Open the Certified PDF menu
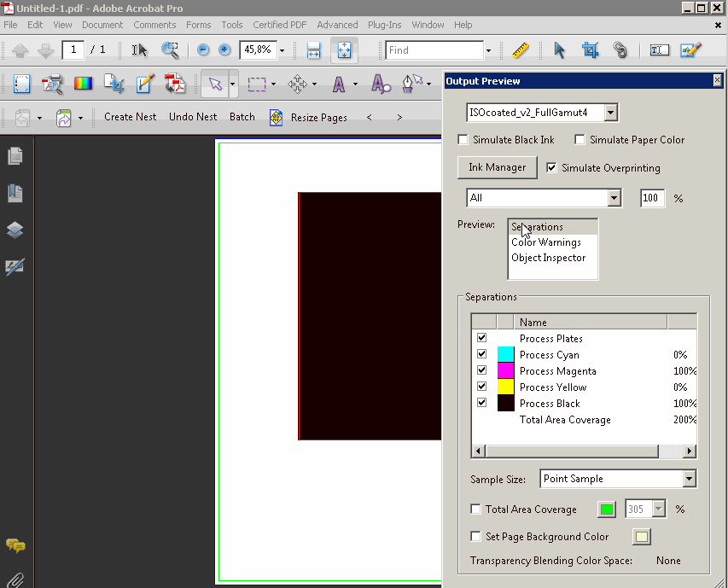Screen dimensions: 728x588 pos(279,25)
